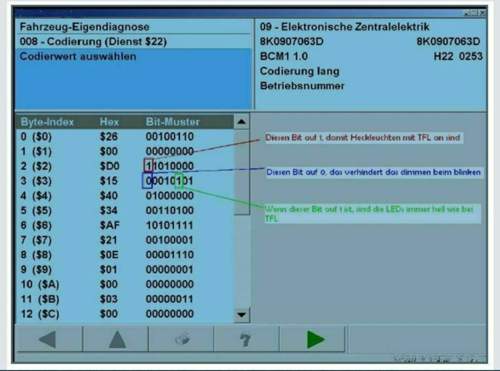Image resolution: width=500 pixels, height=371 pixels.
Task: Click 'H22 0253' version text
Action: tap(458, 56)
